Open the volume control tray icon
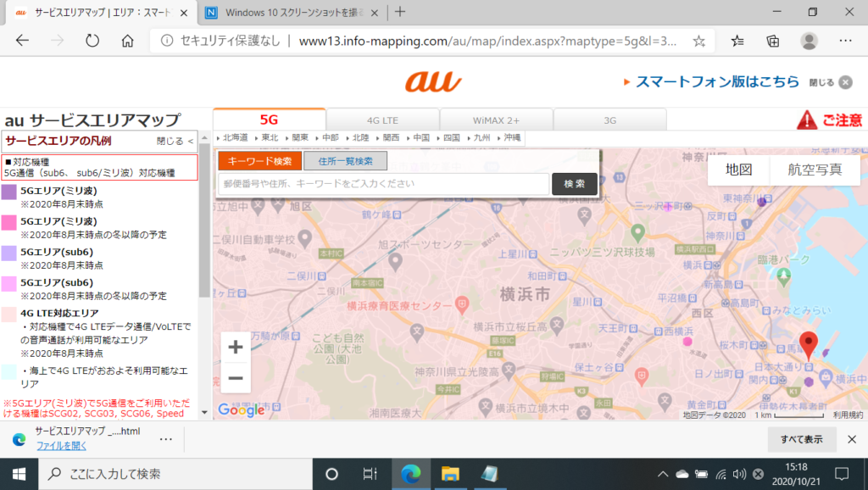This screenshot has height=490, width=868. click(739, 474)
